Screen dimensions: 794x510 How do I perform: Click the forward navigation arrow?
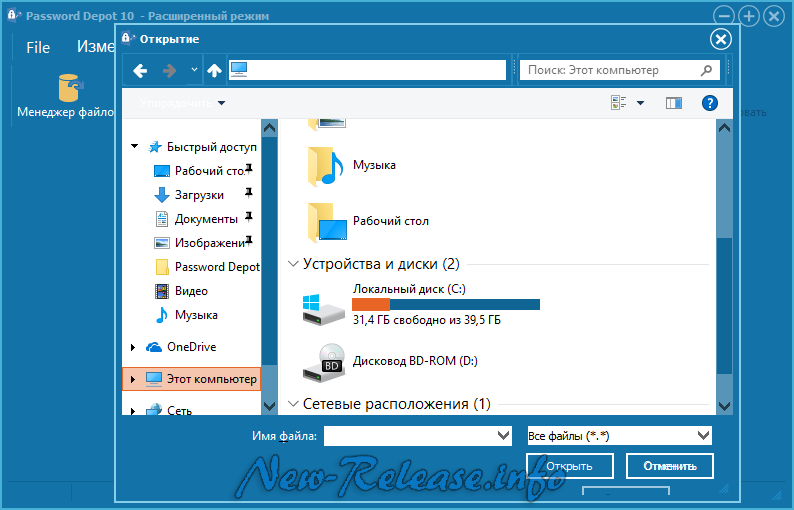pos(170,70)
